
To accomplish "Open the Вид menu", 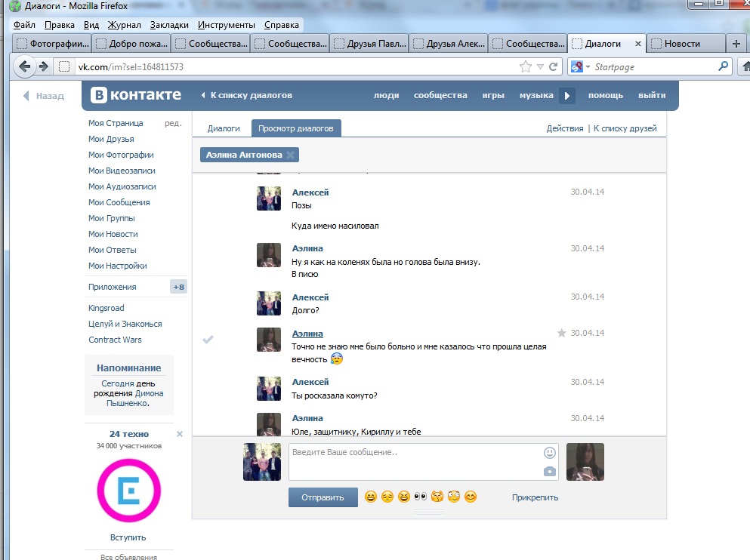I will click(91, 25).
